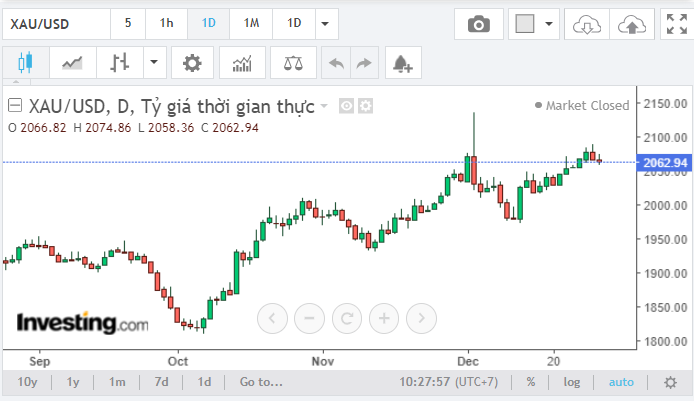Set date range to 10y
This screenshot has width=694, height=403.
click(x=27, y=382)
